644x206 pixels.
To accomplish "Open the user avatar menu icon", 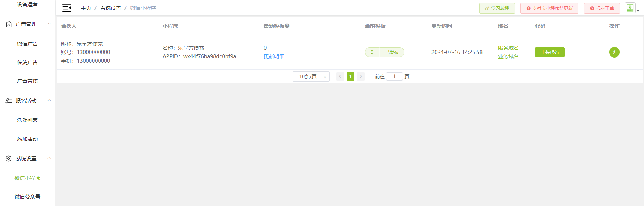I will tap(630, 8).
